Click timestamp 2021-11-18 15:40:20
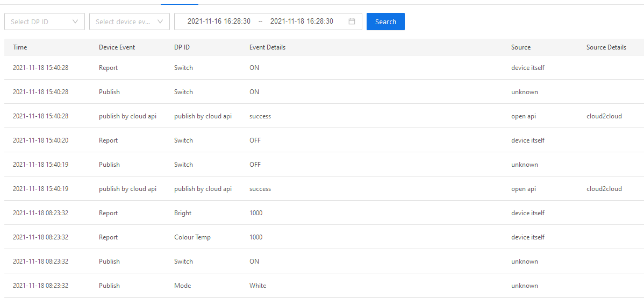Viewport: 644px width, 304px height. click(x=41, y=140)
